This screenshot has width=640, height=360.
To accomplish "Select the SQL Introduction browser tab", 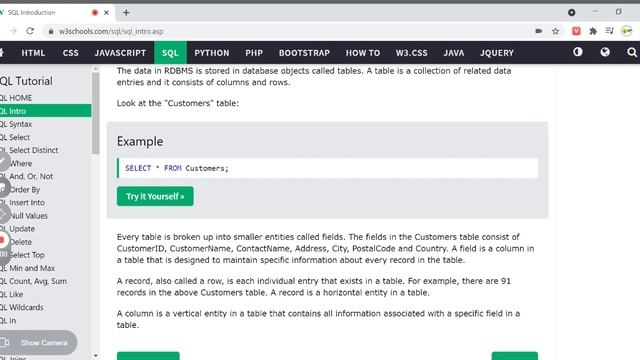I will tap(56, 13).
